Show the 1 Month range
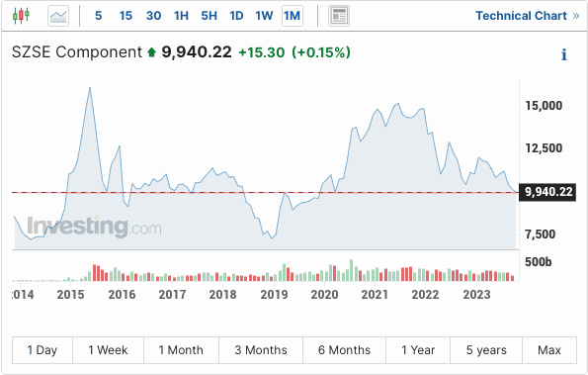 tap(181, 350)
